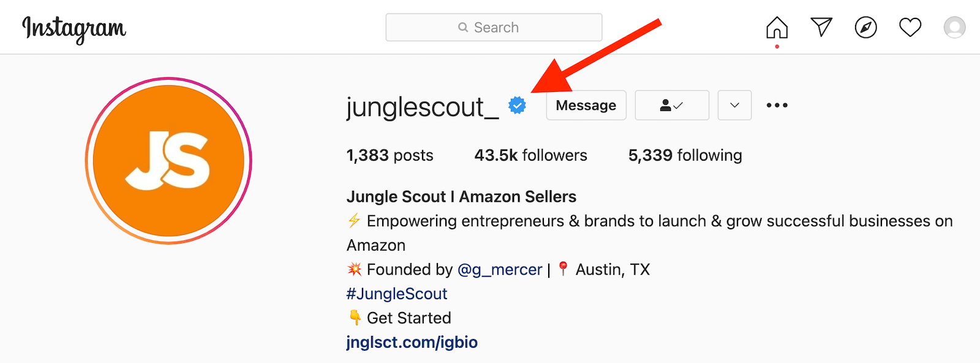Click the Search input field

[494, 28]
